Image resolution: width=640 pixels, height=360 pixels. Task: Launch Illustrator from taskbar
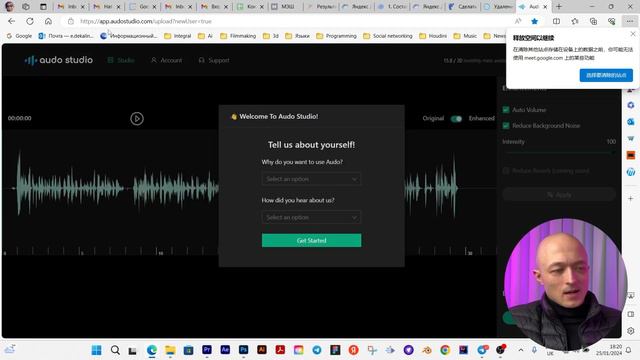pyautogui.click(x=262, y=350)
